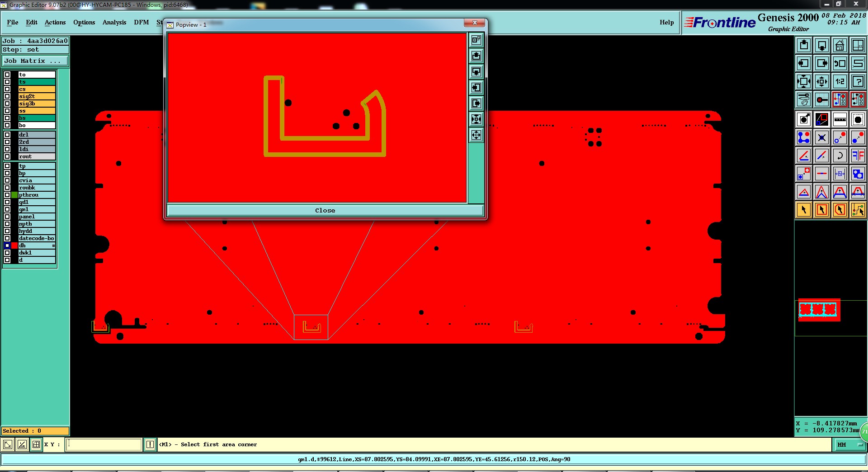Image resolution: width=868 pixels, height=472 pixels.
Task: Select layer name npth
Action: 37,224
